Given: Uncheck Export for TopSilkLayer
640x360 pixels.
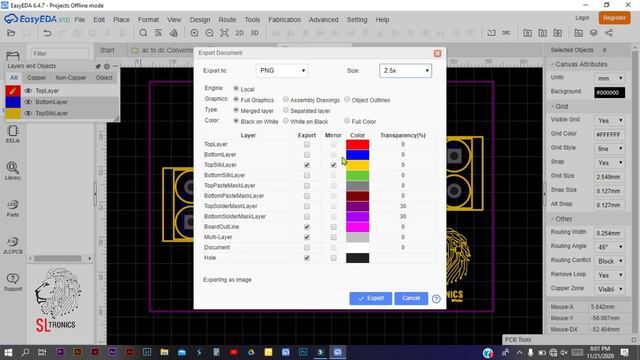Looking at the screenshot, I should tap(307, 165).
